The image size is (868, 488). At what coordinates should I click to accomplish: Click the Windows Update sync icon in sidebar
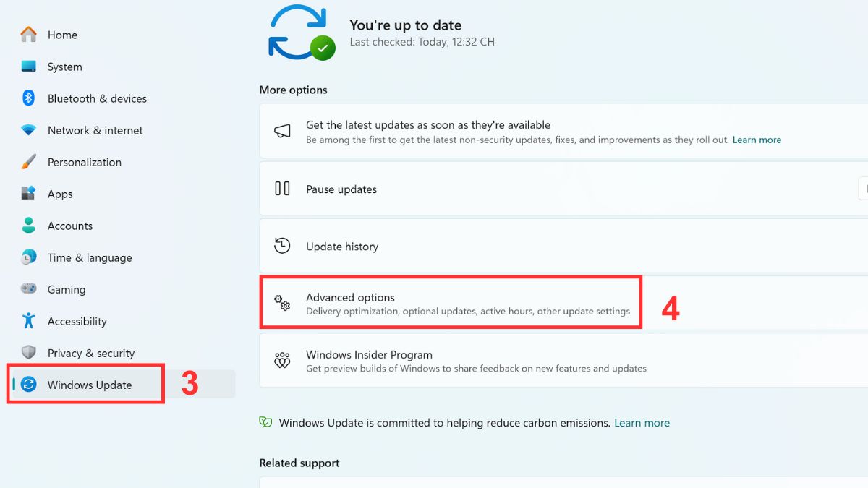click(x=29, y=385)
